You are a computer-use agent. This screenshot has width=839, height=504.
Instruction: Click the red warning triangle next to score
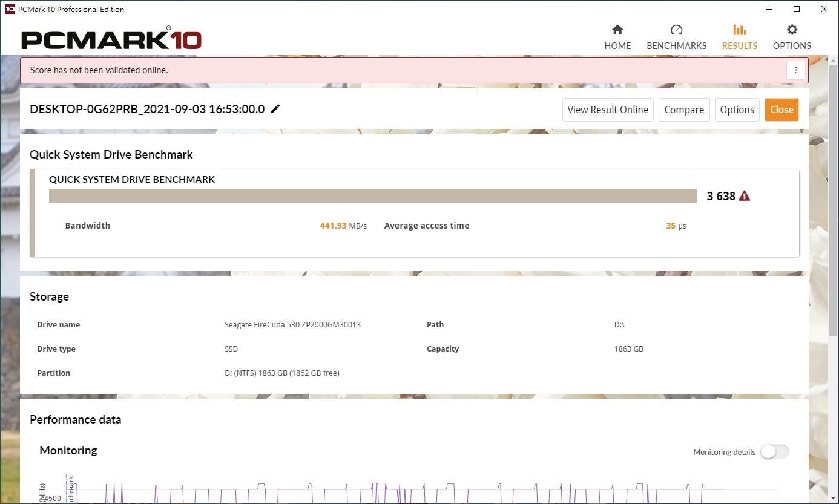click(745, 196)
